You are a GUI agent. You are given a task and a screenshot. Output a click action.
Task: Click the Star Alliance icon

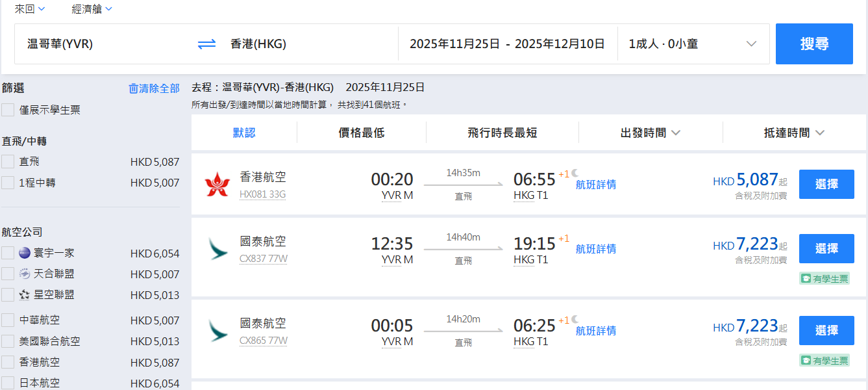pyautogui.click(x=25, y=294)
